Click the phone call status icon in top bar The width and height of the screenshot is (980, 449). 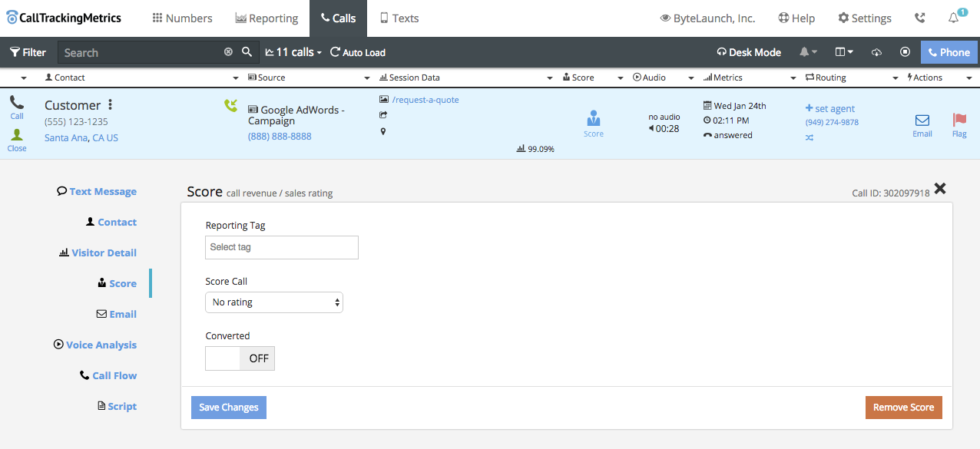(x=920, y=18)
